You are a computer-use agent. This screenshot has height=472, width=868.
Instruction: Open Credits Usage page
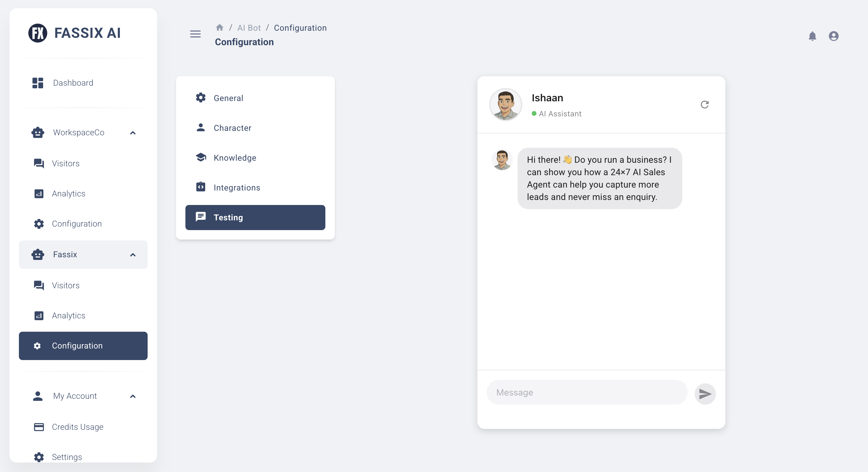point(77,427)
